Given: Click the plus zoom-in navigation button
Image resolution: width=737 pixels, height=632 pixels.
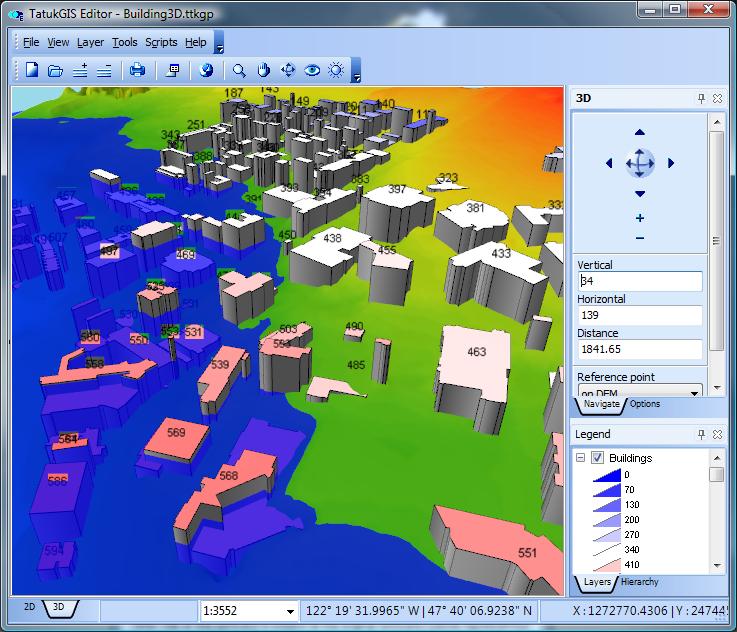Looking at the screenshot, I should [x=640, y=218].
